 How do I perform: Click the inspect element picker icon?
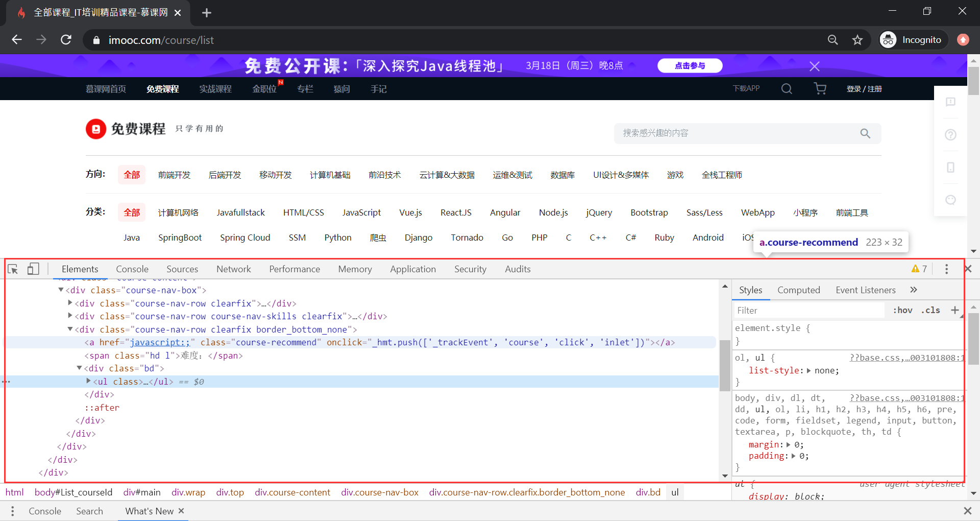click(13, 269)
